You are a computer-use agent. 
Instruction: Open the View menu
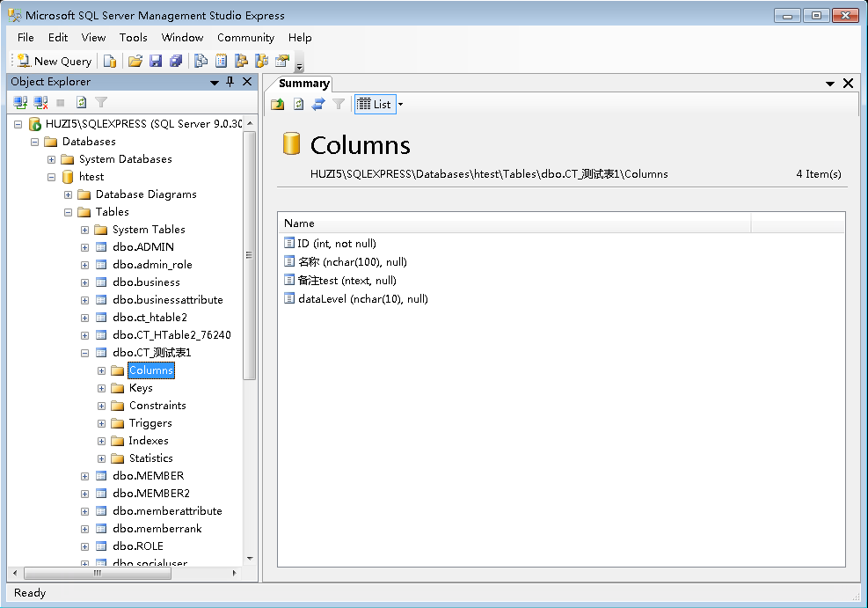point(93,38)
